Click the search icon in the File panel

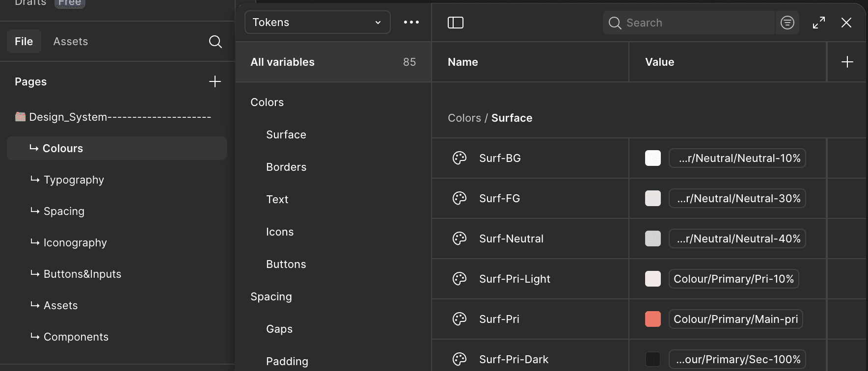(215, 42)
